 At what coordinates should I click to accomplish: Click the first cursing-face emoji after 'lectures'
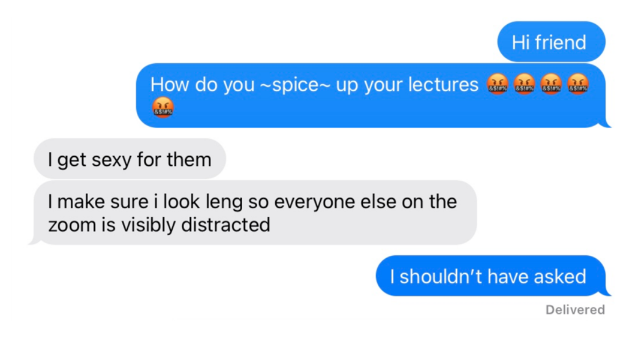[497, 84]
